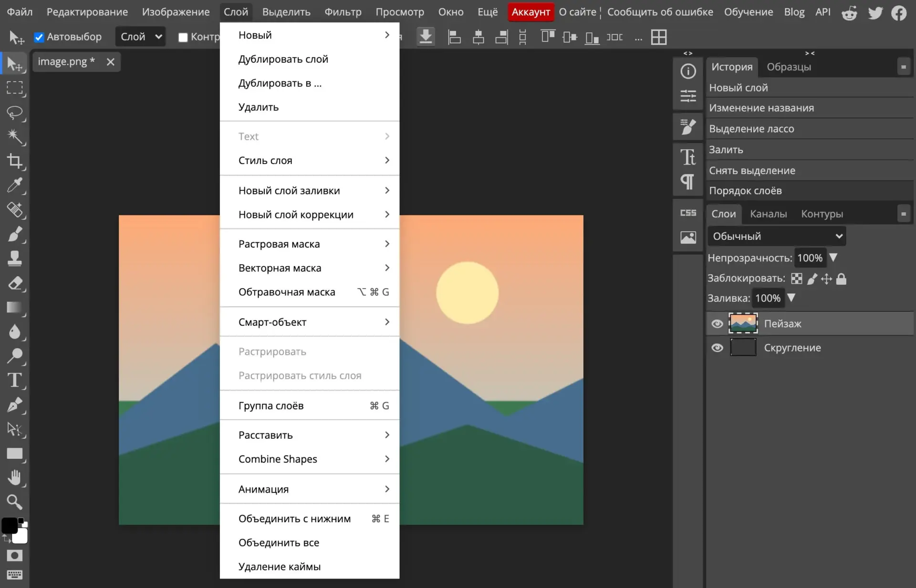
Task: Select the Crop tool
Action: pyautogui.click(x=15, y=161)
